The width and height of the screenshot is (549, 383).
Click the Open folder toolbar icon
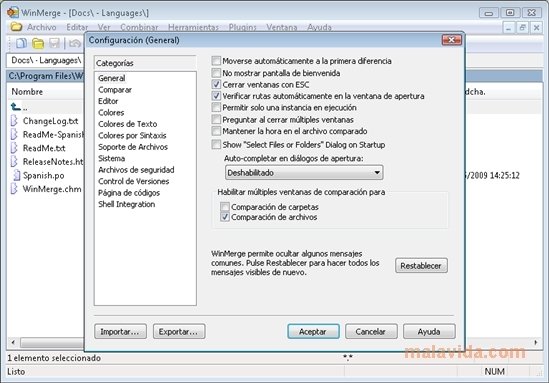coord(38,43)
